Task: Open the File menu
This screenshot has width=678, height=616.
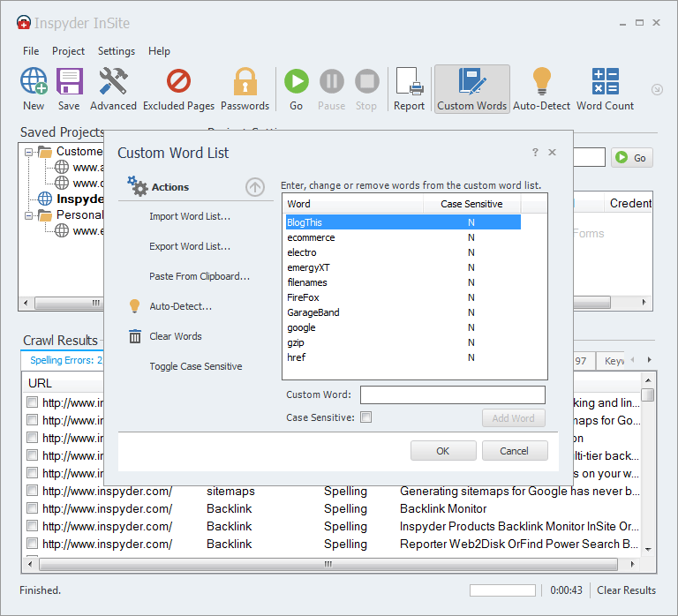Action: coord(31,51)
